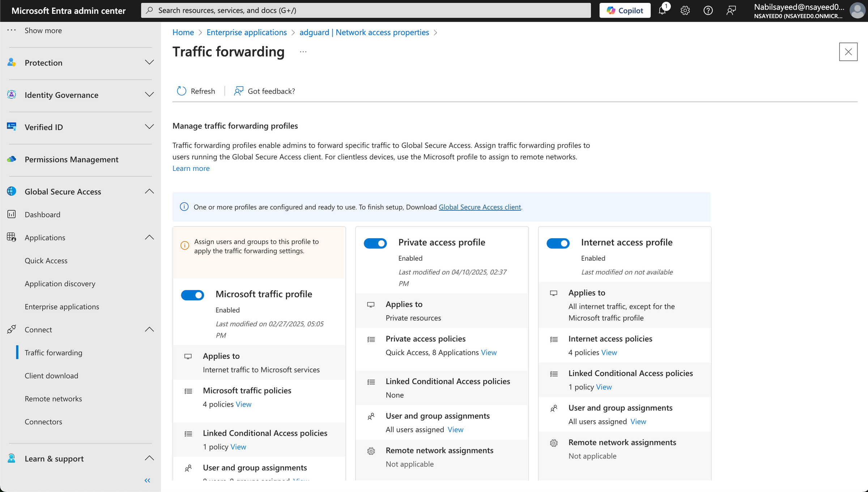This screenshot has width=868, height=492.
Task: Click the Got feedback icon
Action: pos(238,91)
